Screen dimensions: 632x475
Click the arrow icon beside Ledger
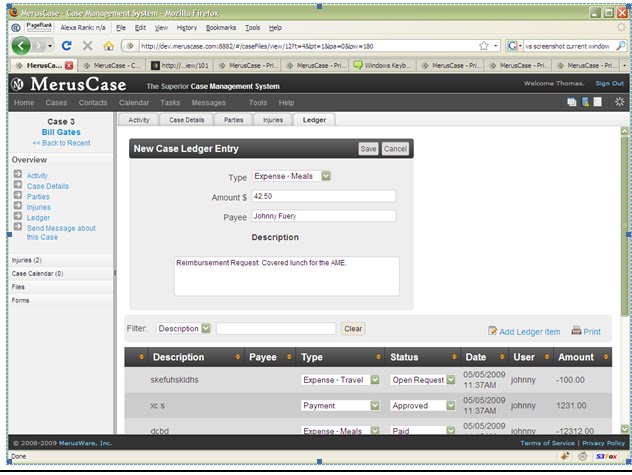click(18, 216)
